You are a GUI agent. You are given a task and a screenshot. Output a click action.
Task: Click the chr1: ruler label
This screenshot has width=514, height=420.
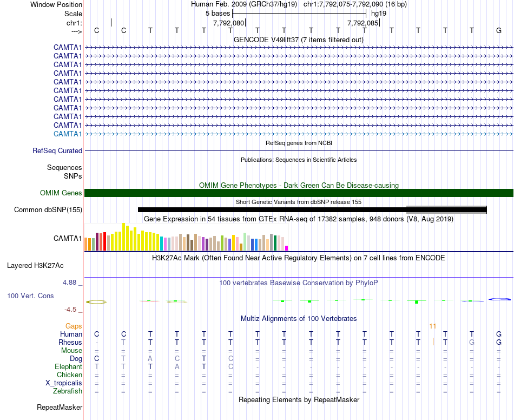tap(74, 23)
